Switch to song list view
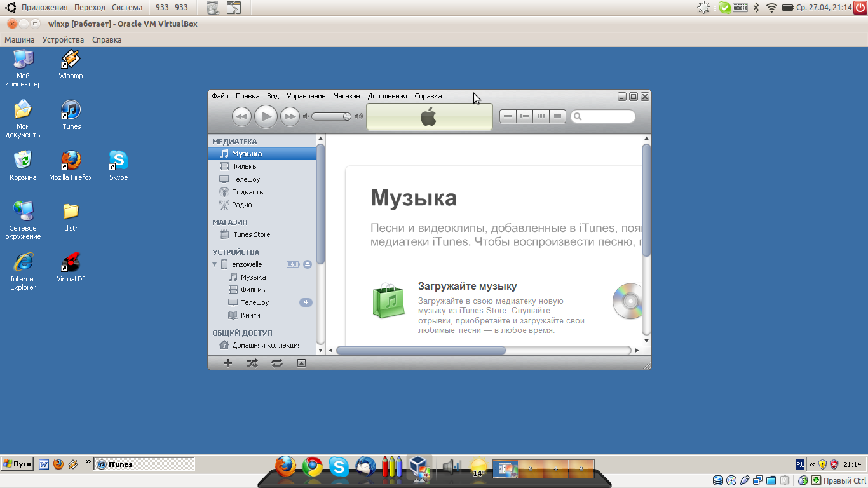Screen dimensions: 868x488 point(508,116)
